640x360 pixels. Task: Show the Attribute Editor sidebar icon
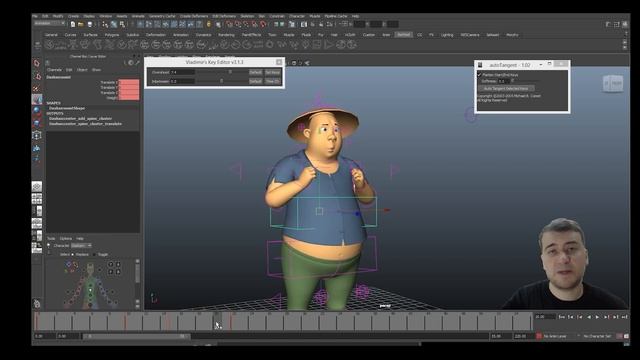(608, 24)
